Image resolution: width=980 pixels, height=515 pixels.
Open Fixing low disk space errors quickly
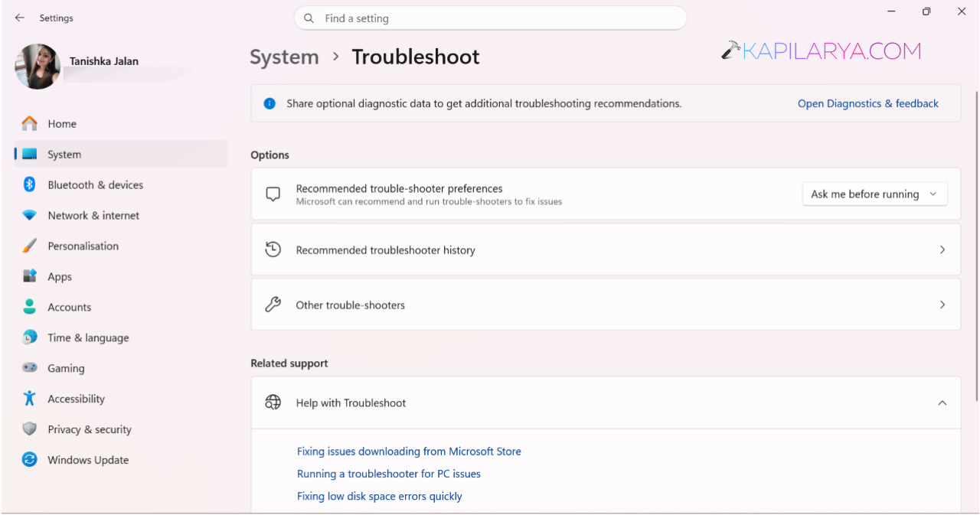[x=380, y=496]
